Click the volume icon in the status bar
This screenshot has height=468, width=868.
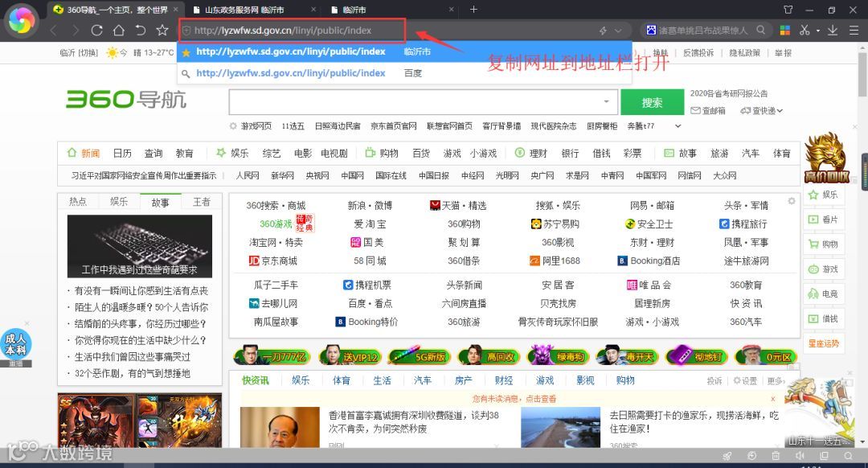click(800, 456)
